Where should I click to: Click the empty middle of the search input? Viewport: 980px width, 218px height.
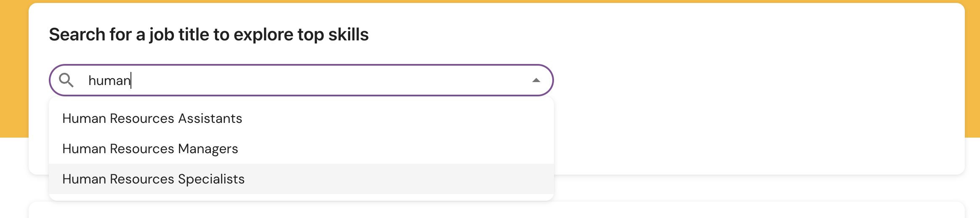(x=328, y=80)
